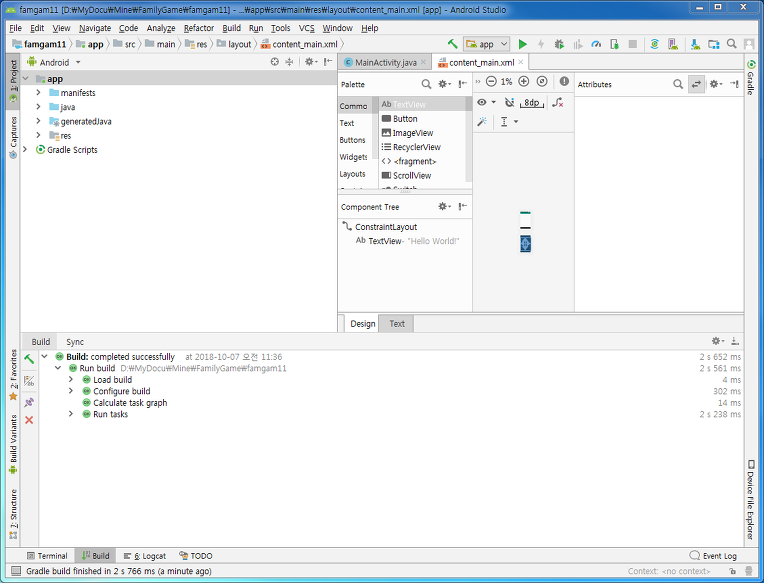
Task: Click the green Run app button
Action: tap(522, 44)
